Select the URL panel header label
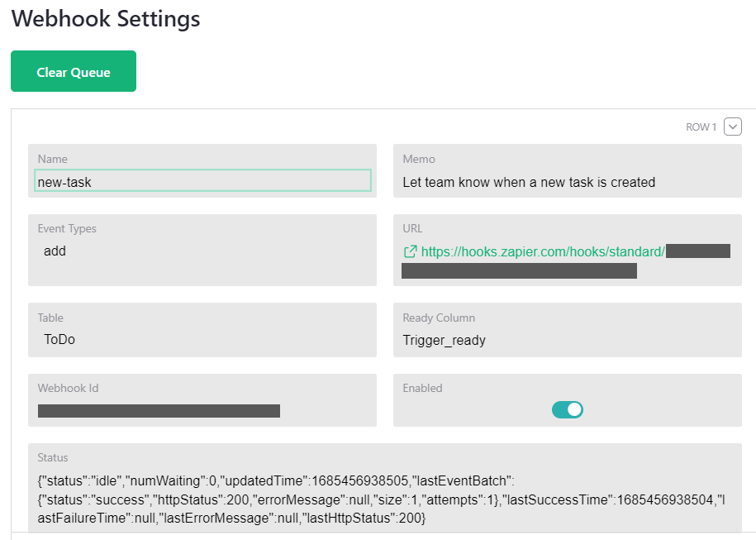Viewport: 756px width, 540px height. click(411, 228)
